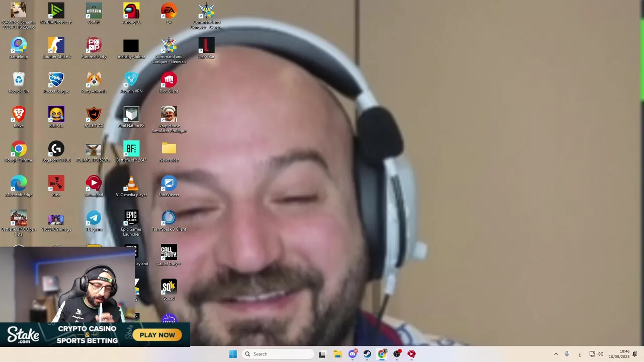This screenshot has width=644, height=362.
Task: Open Task View from taskbar
Action: (322, 354)
